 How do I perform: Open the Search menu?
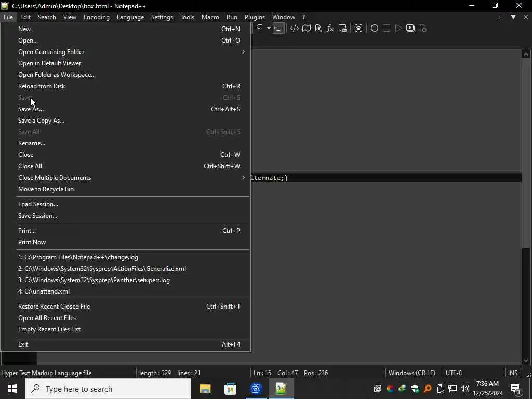point(47,17)
